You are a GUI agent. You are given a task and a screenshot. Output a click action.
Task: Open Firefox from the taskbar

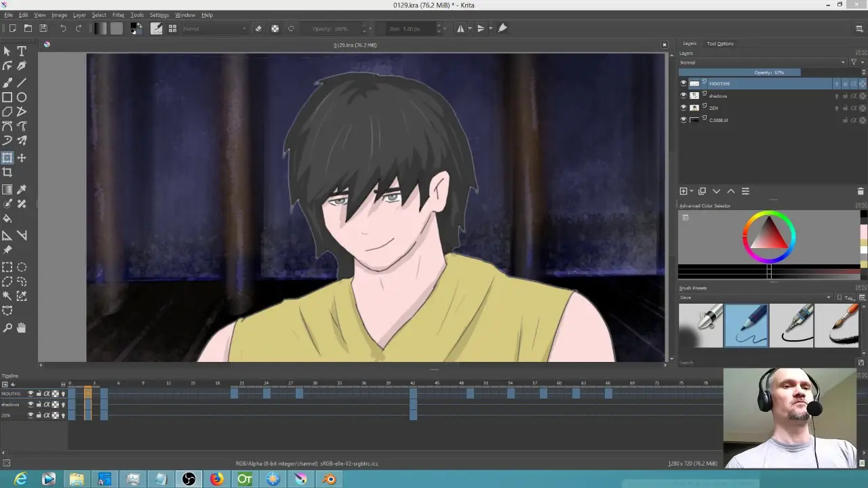[217, 479]
